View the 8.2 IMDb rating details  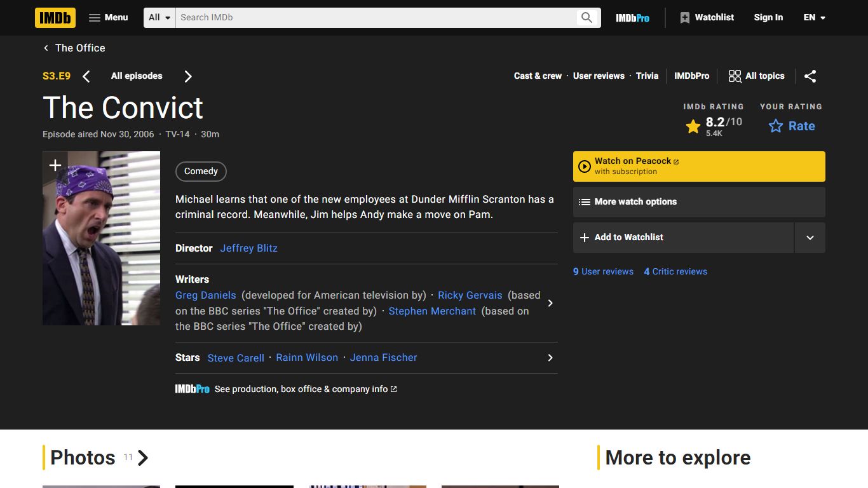point(714,126)
